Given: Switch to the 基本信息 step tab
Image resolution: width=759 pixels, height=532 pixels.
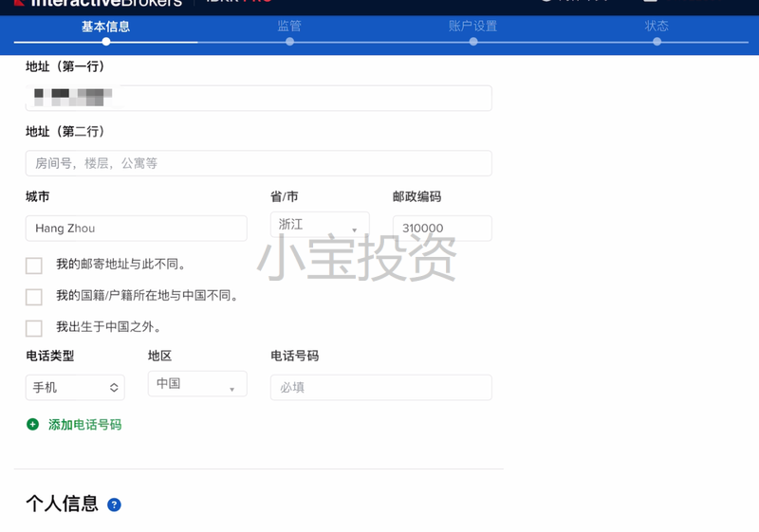Looking at the screenshot, I should click(x=105, y=27).
